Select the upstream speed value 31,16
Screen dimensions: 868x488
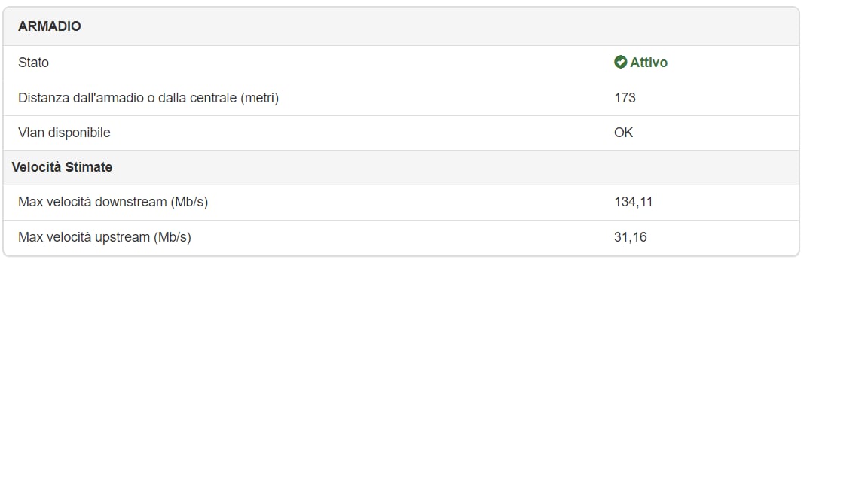click(630, 237)
